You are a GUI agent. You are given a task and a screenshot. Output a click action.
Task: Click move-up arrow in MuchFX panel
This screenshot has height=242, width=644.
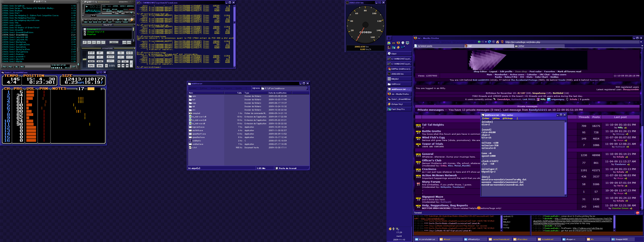[x=103, y=42]
